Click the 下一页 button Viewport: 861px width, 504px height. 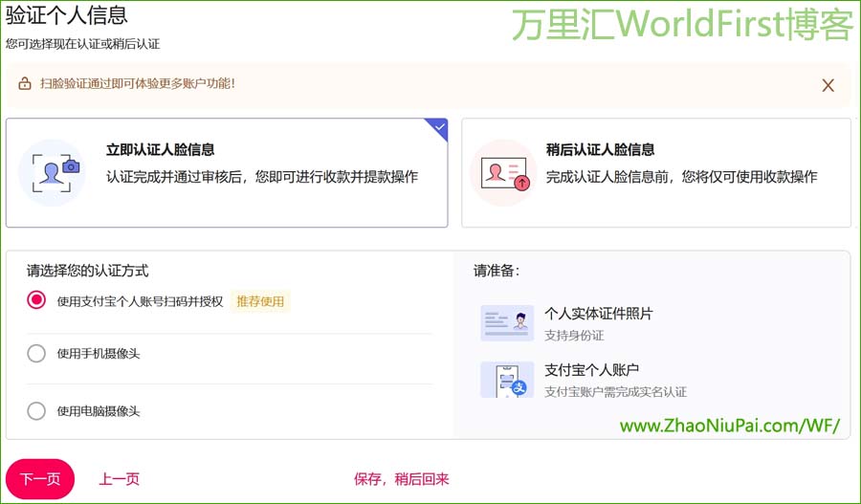pos(40,479)
